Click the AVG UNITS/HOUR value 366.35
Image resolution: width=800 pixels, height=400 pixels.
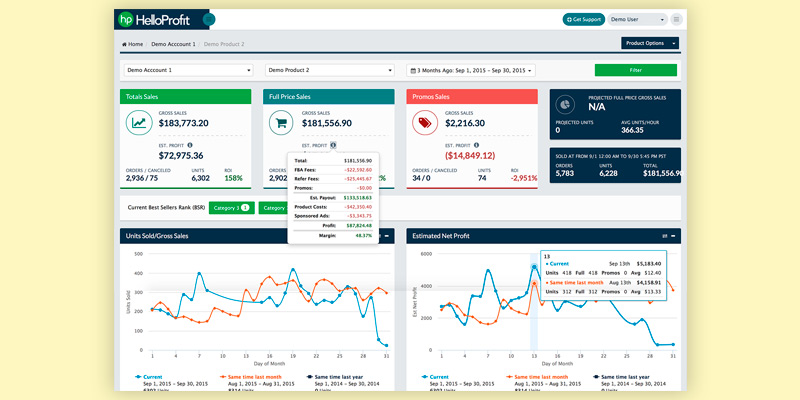coord(632,130)
